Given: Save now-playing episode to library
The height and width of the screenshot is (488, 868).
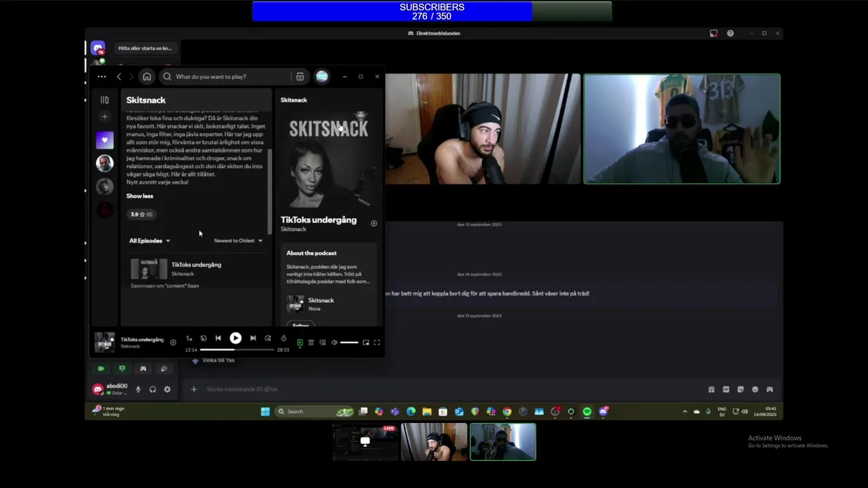Looking at the screenshot, I should 173,343.
